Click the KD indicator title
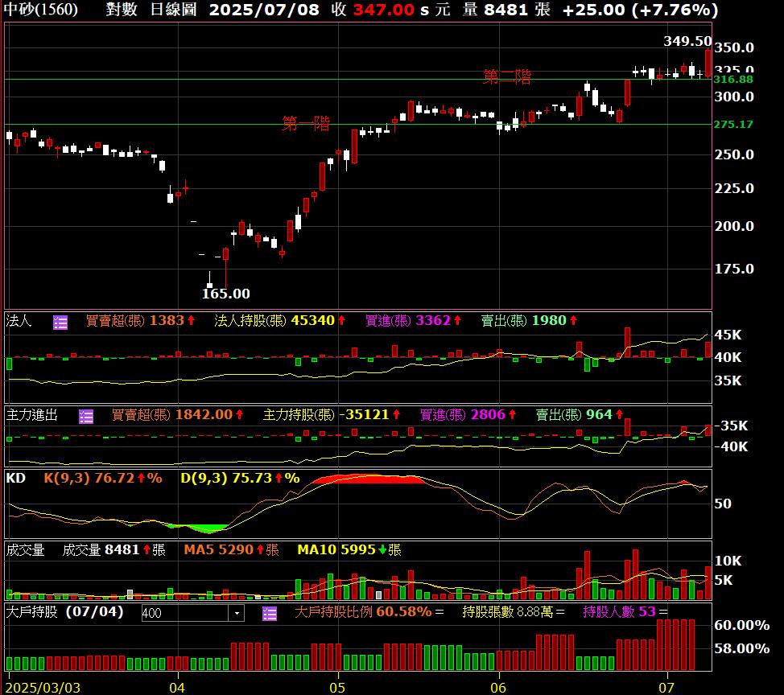The image size is (784, 695). tap(16, 478)
